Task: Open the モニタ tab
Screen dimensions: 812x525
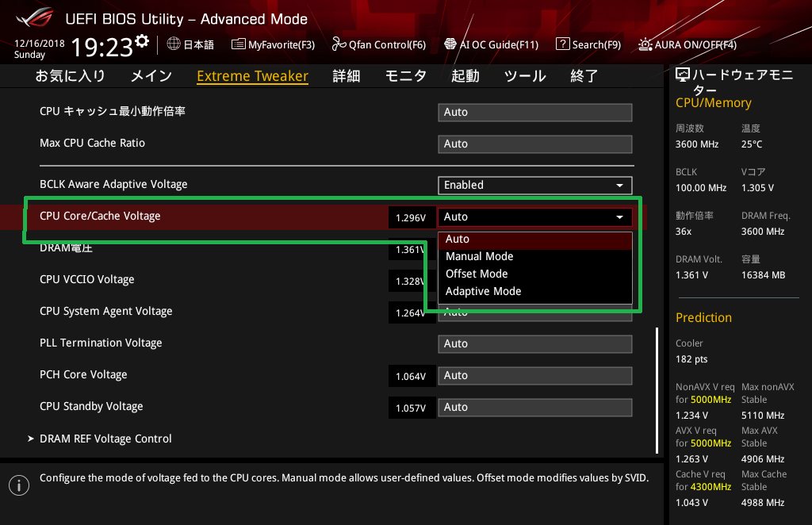Action: pyautogui.click(x=406, y=76)
